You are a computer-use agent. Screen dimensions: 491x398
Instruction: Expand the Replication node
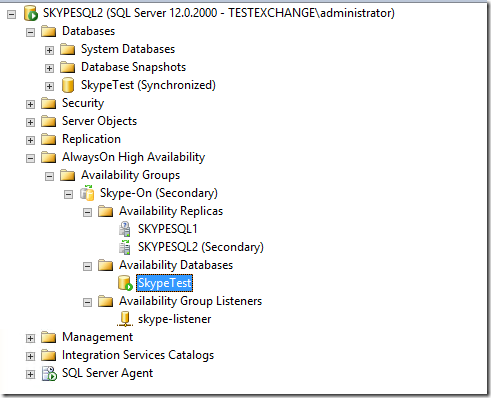[30, 140]
